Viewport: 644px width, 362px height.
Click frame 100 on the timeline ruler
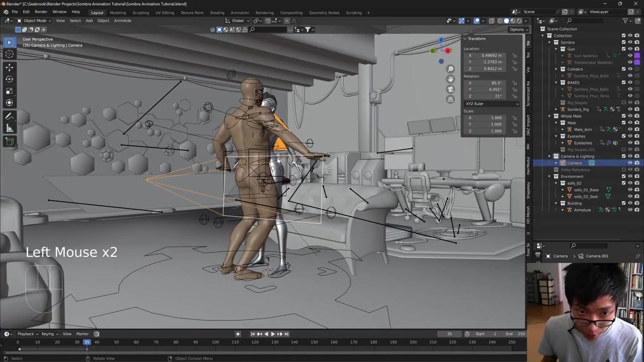pos(215,342)
